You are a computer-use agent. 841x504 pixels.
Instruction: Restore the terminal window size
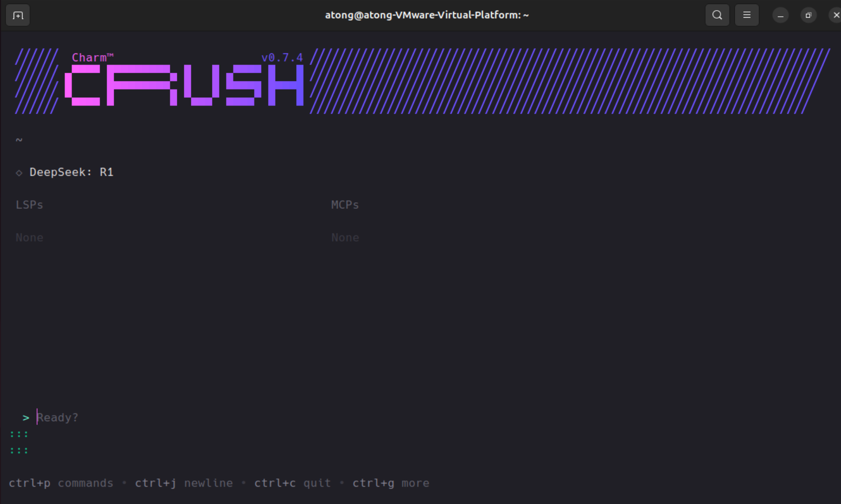(808, 15)
